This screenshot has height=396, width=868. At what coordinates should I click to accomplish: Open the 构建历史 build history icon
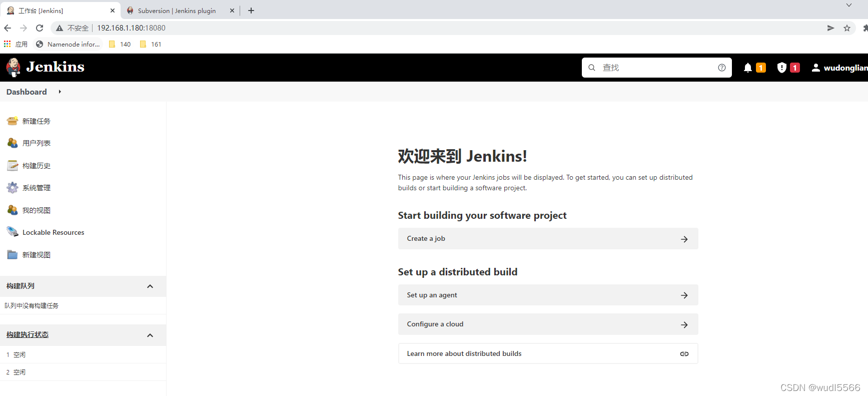tap(13, 165)
